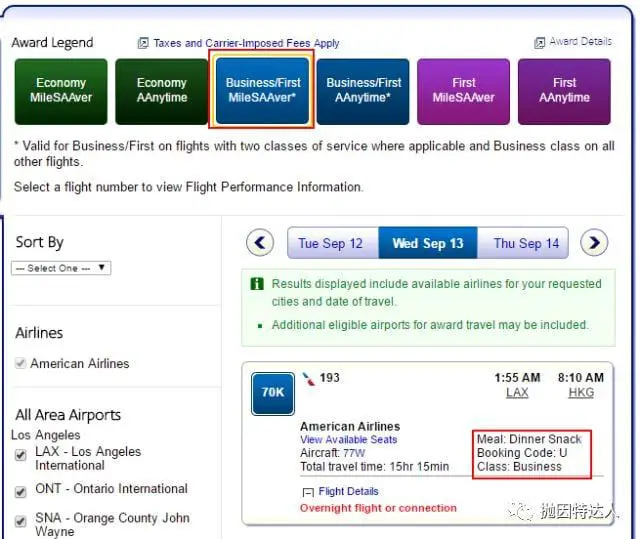Screen dimensions: 640x539
Task: Toggle ONT - Ontario International checkbox
Action: coord(20,492)
